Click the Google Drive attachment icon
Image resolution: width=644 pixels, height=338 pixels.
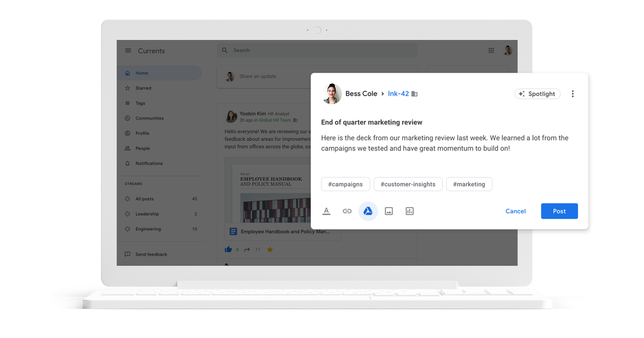(x=368, y=211)
